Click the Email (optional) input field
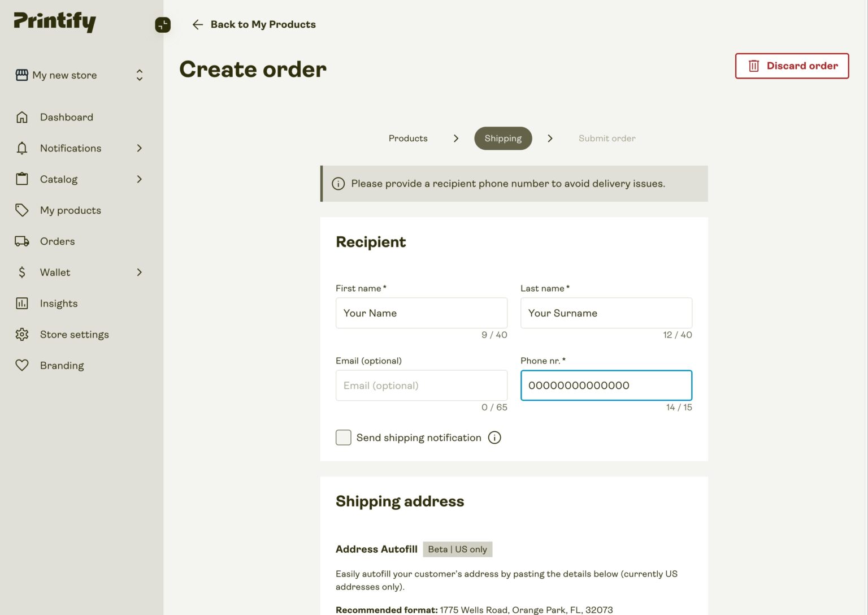Screen dimensions: 868x615 [x=421, y=386]
